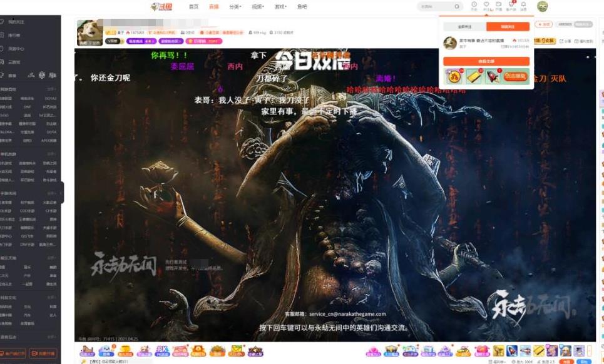The height and width of the screenshot is (364, 604).
Task: Collapse the left sidebar with edge handle
Action: (x=62, y=193)
